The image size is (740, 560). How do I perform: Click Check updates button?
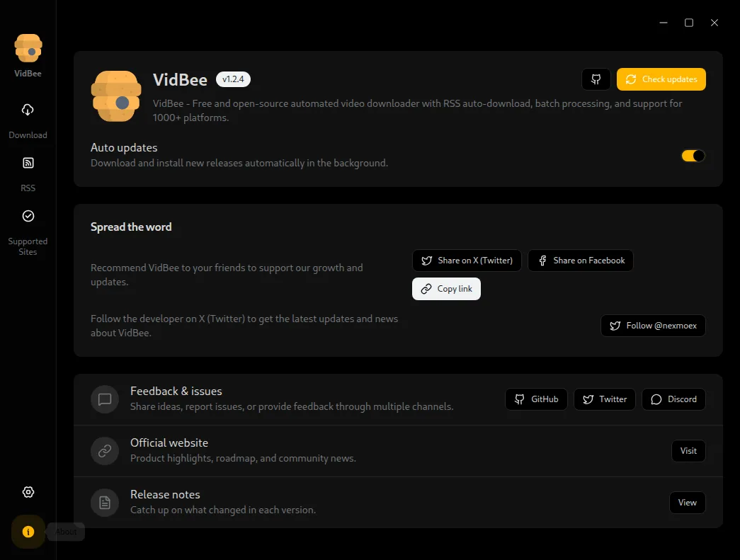[661, 79]
